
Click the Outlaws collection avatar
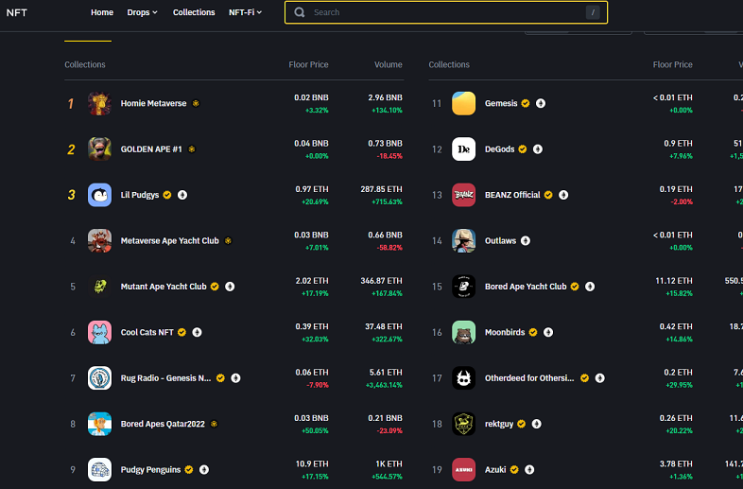(463, 241)
